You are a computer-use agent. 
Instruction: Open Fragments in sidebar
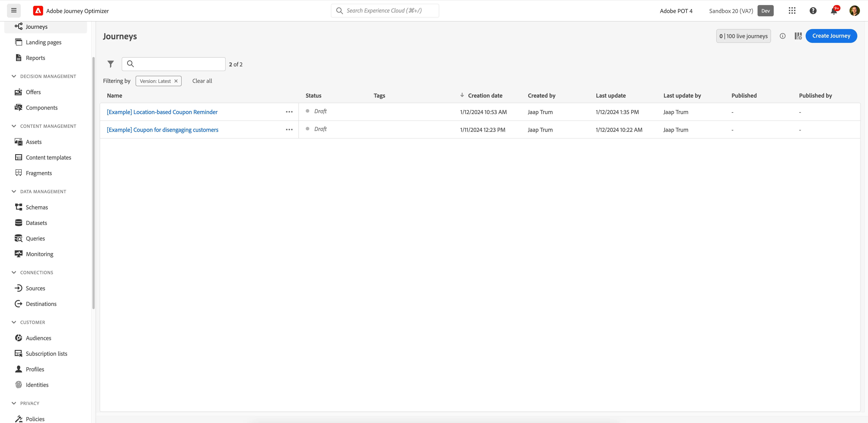(x=39, y=173)
